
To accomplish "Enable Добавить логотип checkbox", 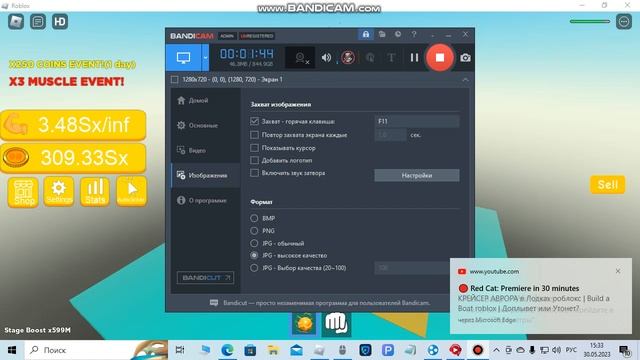I will [254, 160].
